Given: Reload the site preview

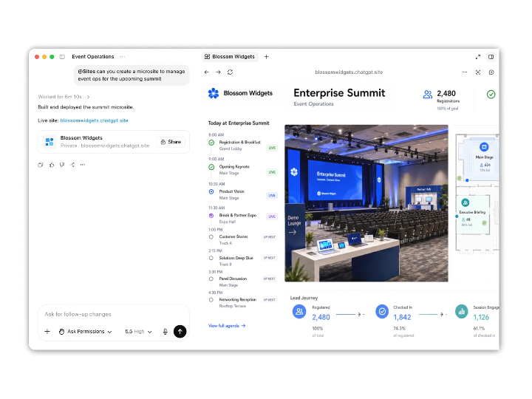Looking at the screenshot, I should tap(230, 72).
